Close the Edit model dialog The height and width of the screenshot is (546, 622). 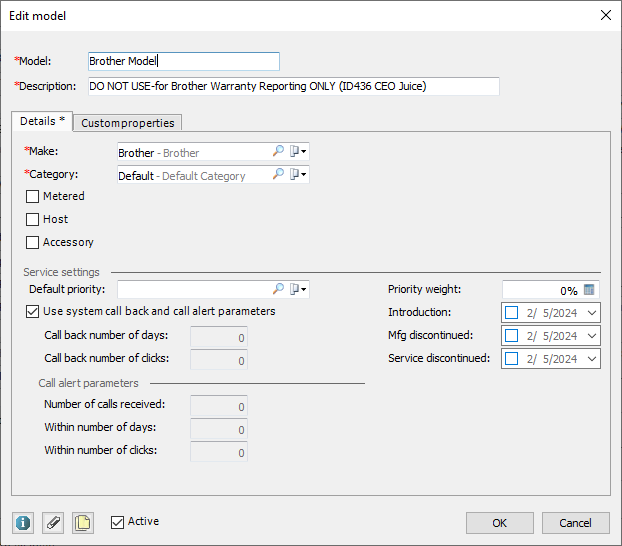(x=606, y=15)
